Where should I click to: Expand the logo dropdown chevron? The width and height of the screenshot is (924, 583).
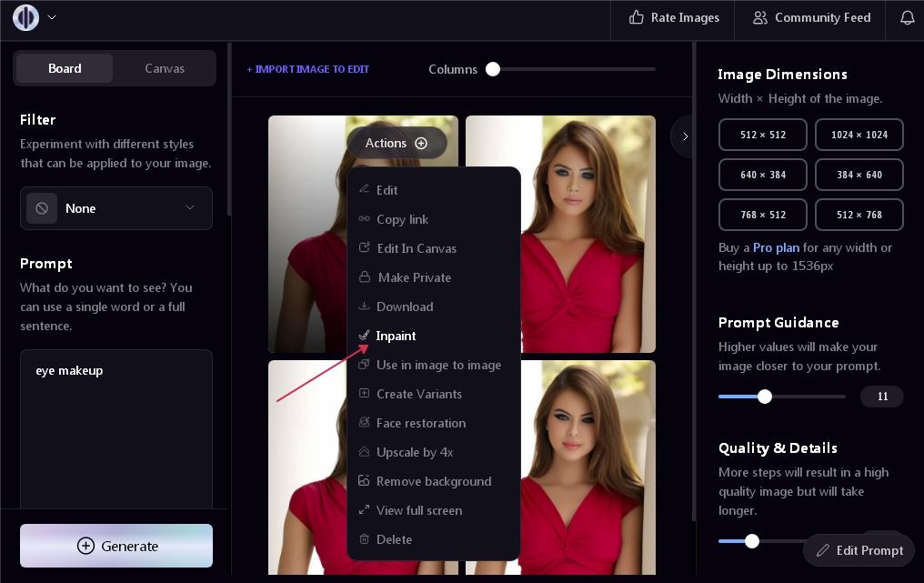(x=52, y=17)
